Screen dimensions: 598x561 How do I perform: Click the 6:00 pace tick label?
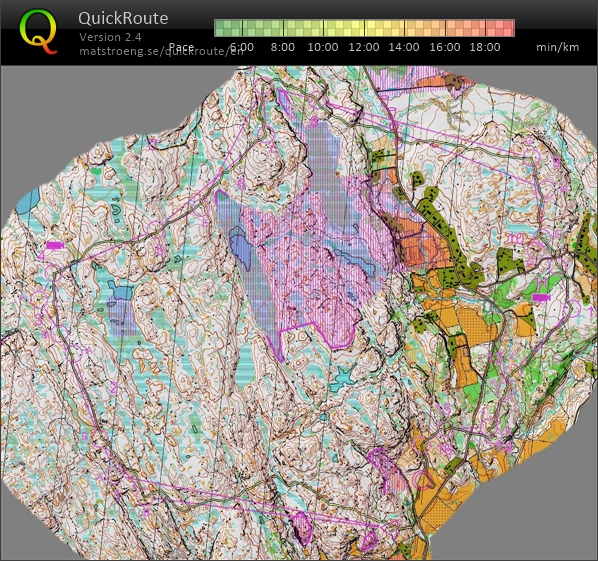pyautogui.click(x=242, y=47)
